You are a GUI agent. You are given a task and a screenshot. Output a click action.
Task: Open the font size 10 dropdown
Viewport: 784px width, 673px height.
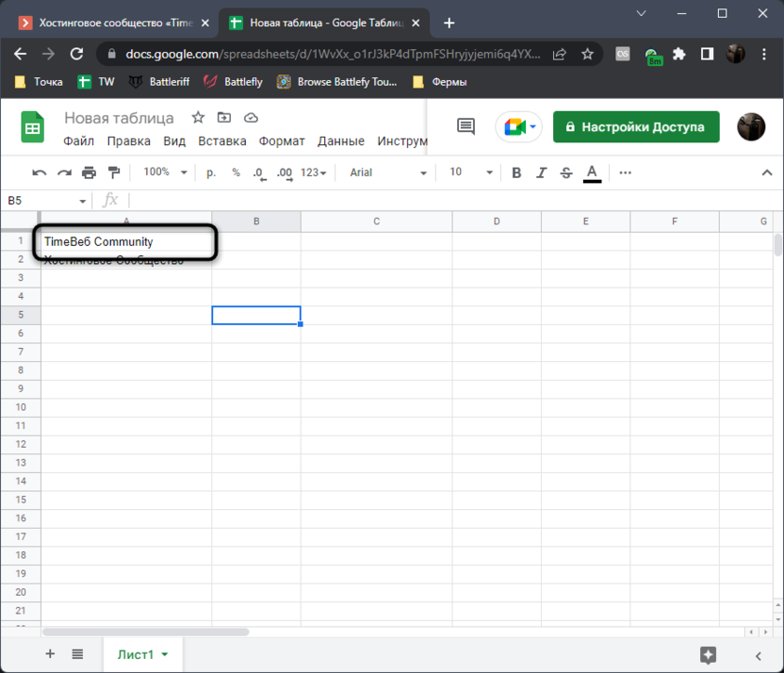point(470,172)
